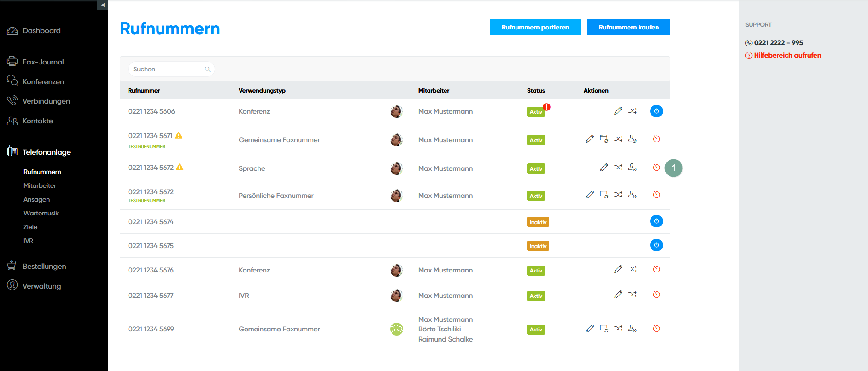Viewport: 868px width, 371px height.
Task: Click into the Suchen search field
Action: point(166,70)
